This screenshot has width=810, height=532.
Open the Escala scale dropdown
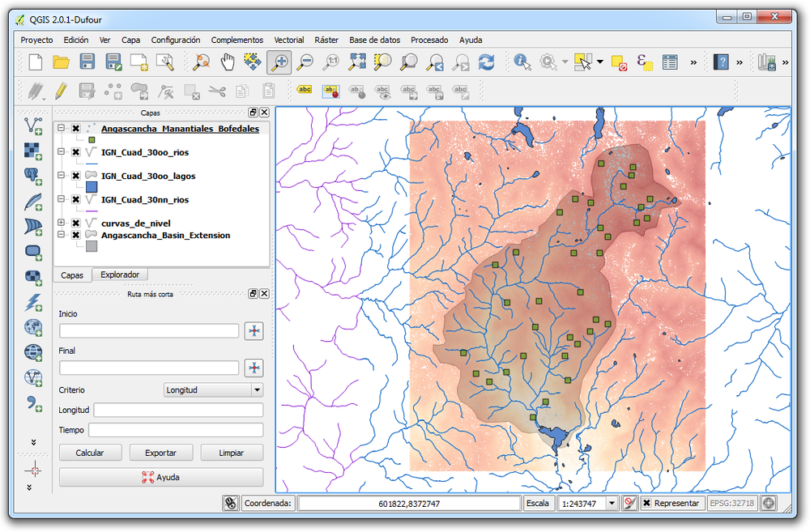pyautogui.click(x=612, y=503)
